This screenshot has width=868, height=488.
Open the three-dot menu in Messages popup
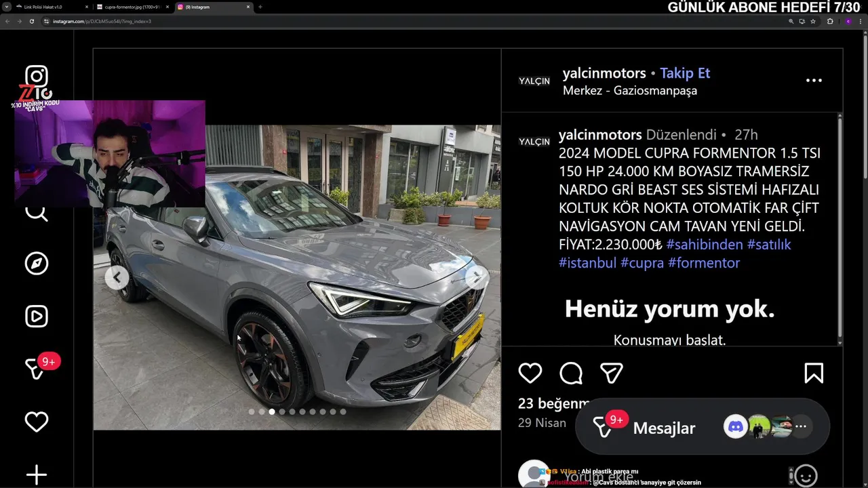click(801, 426)
